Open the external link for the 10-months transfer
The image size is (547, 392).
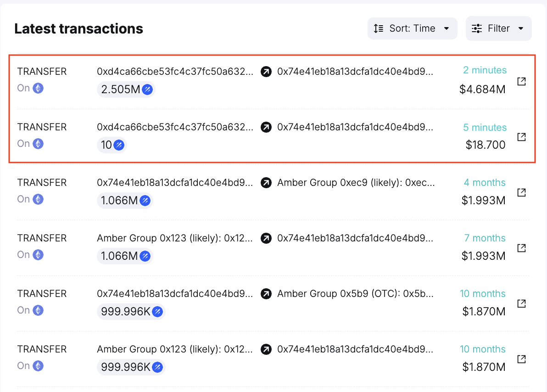pos(521,303)
